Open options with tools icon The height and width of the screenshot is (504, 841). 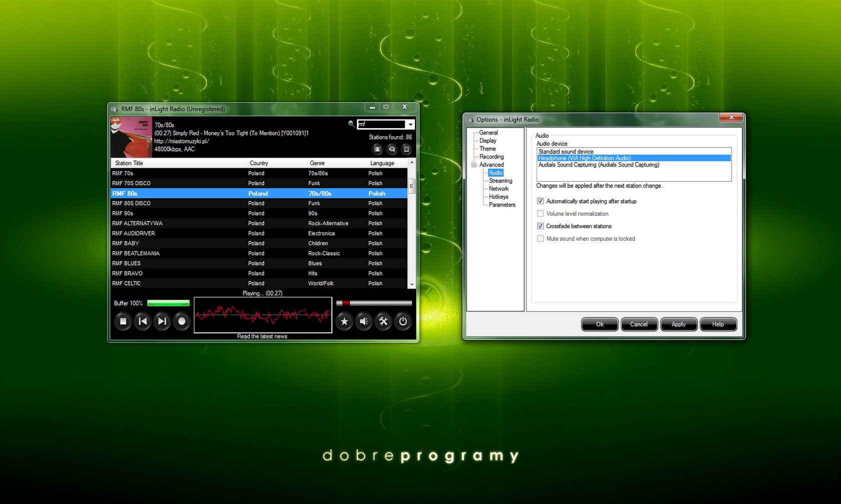click(x=383, y=321)
